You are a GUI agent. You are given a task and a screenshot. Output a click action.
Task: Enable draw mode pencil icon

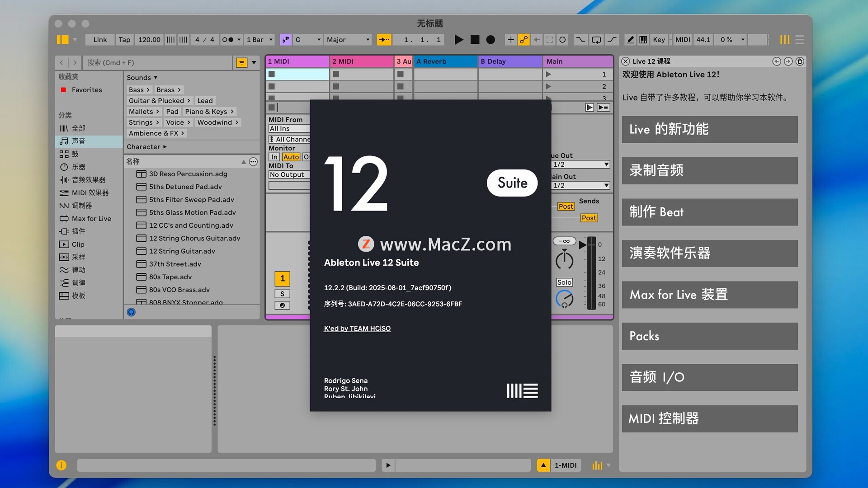pyautogui.click(x=630, y=40)
